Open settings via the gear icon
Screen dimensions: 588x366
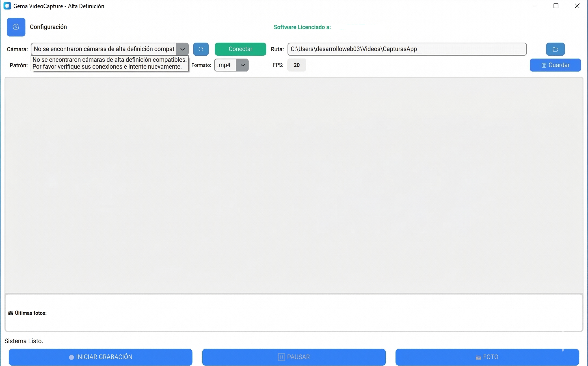click(16, 27)
